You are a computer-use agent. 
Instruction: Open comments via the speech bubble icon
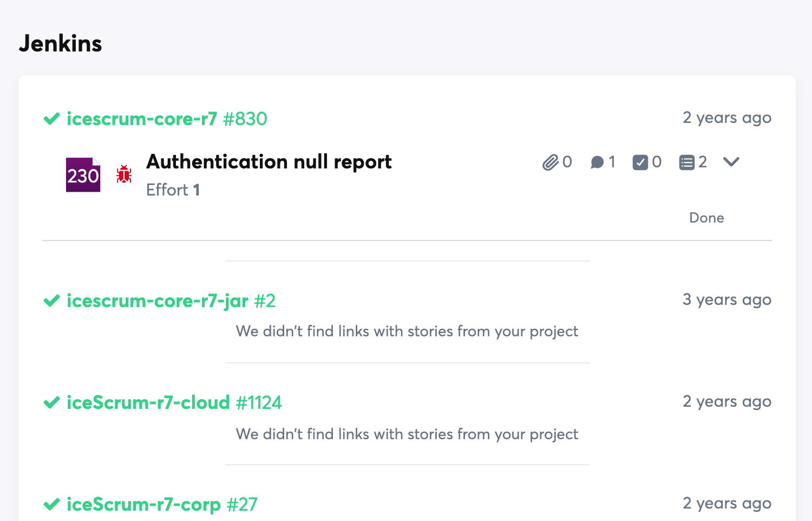point(597,162)
